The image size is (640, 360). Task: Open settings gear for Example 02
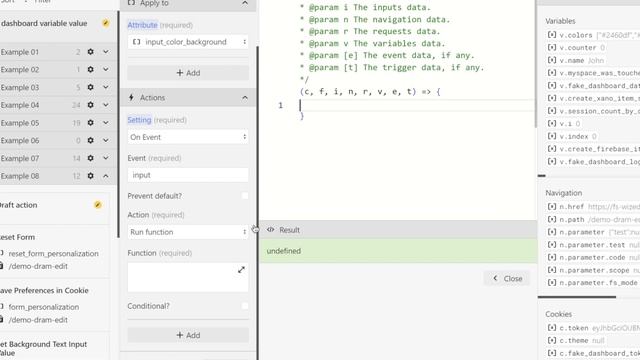pos(91,69)
